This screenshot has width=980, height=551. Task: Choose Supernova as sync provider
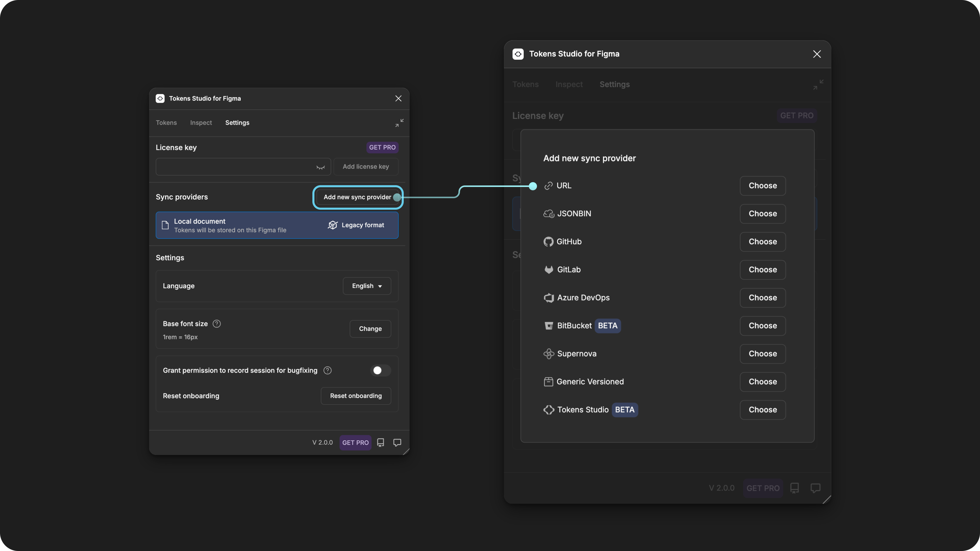point(763,354)
